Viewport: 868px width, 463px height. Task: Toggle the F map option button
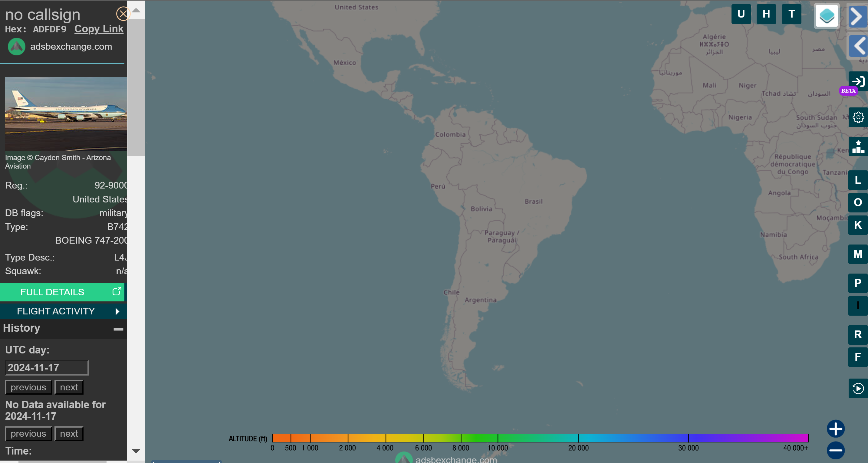[858, 357]
